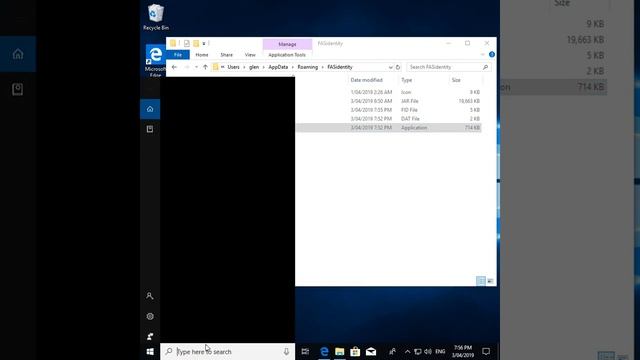Refresh the FASidentity folder view
Screen dimensions: 640x360
pos(398,67)
